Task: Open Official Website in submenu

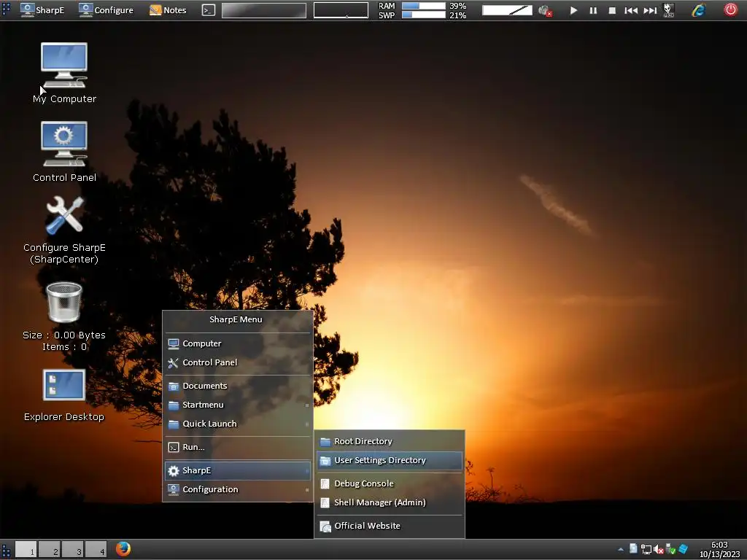Action: [390, 526]
